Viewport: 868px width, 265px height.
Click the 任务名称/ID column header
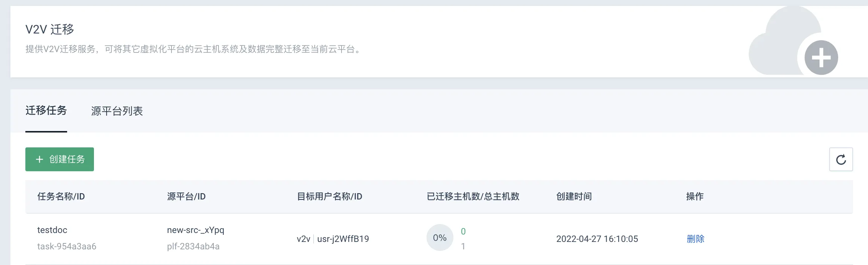click(x=61, y=197)
